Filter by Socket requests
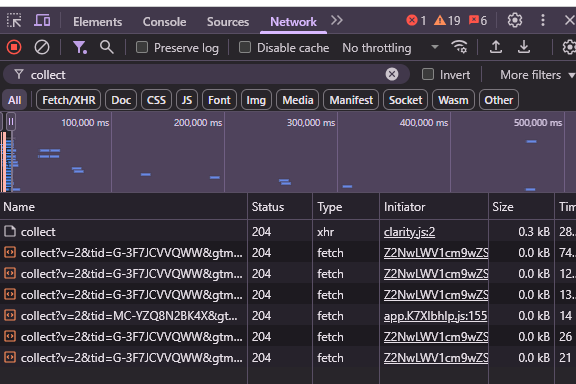Image resolution: width=576 pixels, height=384 pixels. [x=405, y=100]
